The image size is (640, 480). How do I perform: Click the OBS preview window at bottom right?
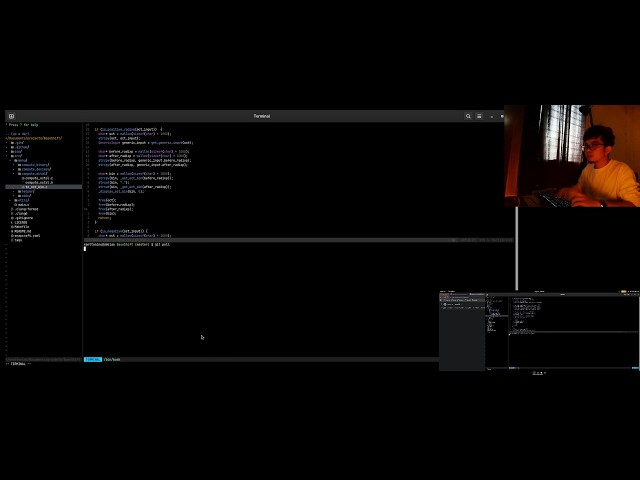pyautogui.click(x=539, y=331)
